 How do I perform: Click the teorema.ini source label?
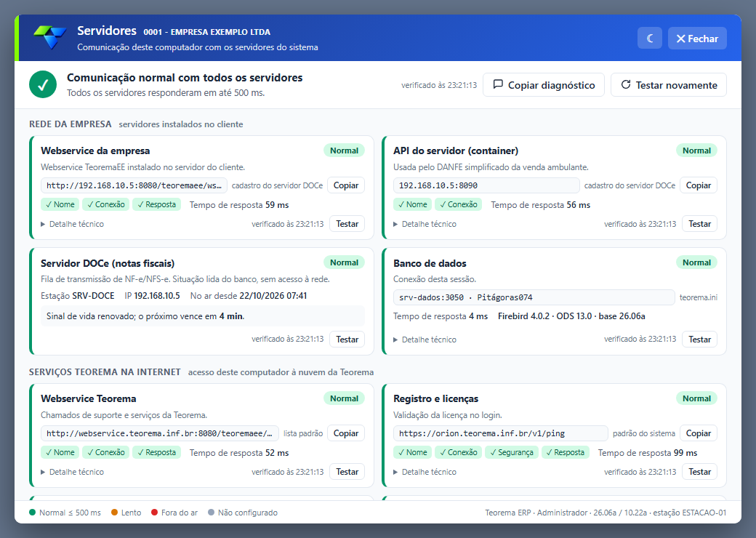pos(698,297)
